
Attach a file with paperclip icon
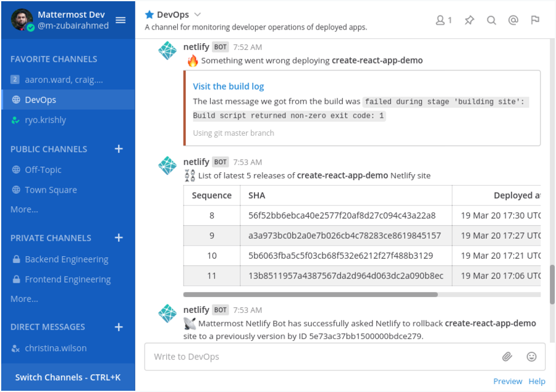tap(507, 357)
